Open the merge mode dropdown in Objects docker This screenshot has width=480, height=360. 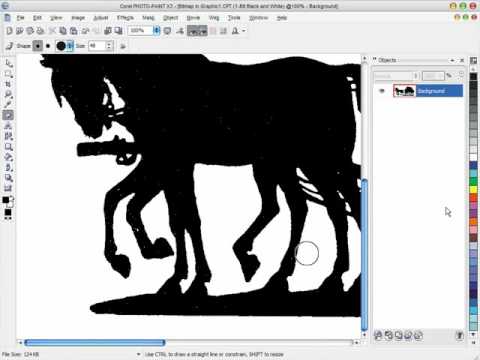[x=396, y=76]
